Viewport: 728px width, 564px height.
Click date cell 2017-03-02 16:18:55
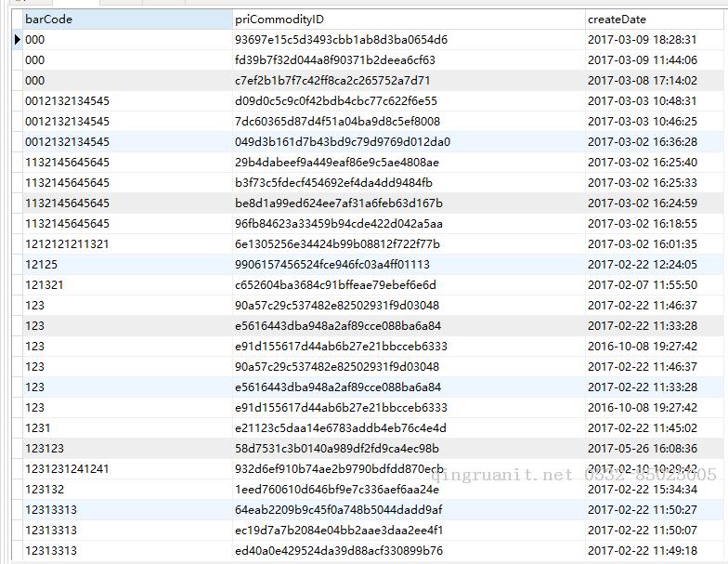point(642,224)
